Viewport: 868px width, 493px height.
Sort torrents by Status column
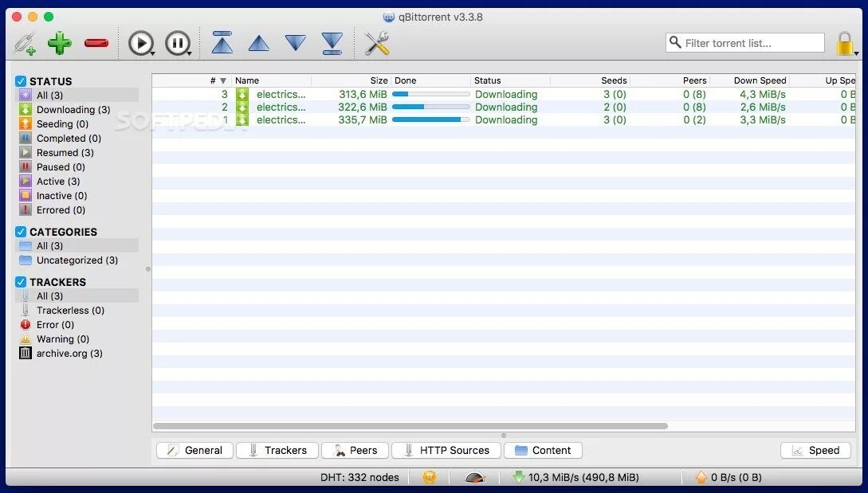tap(510, 80)
